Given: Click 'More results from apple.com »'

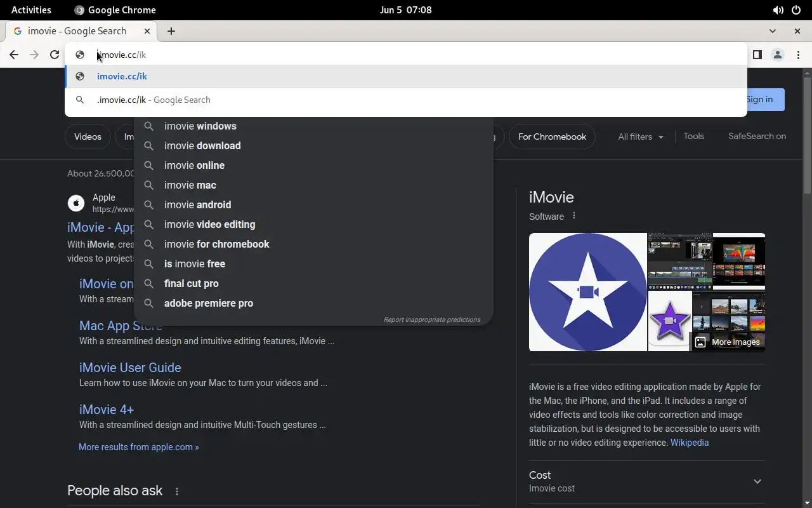Looking at the screenshot, I should point(138,447).
